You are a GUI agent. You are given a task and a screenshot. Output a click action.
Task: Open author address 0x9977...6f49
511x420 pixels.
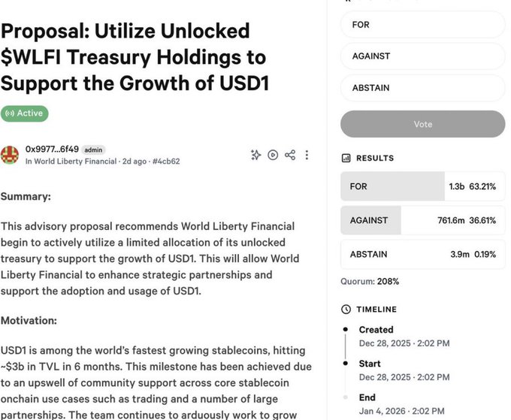[x=51, y=149]
